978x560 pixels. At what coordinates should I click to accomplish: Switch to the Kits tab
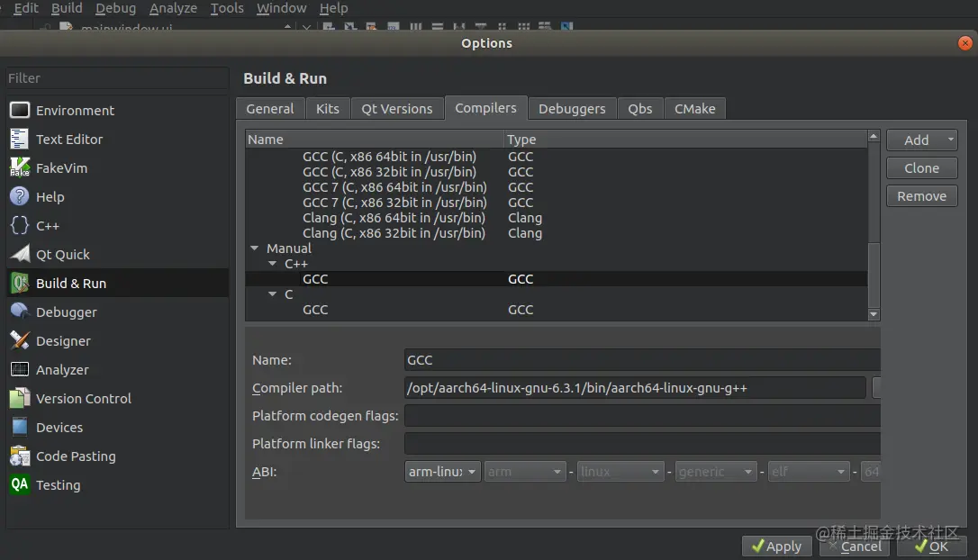coord(328,109)
